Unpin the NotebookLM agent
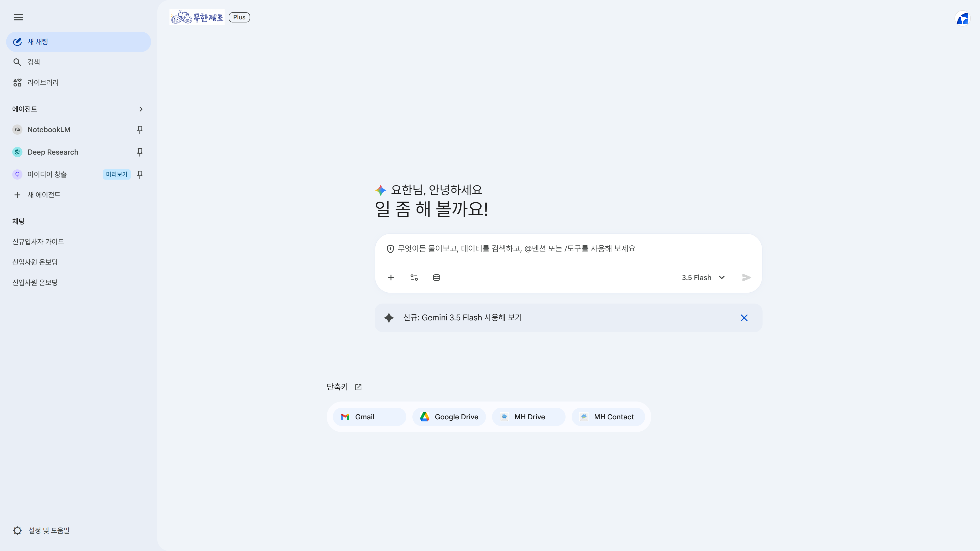The height and width of the screenshot is (551, 980). pos(140,130)
